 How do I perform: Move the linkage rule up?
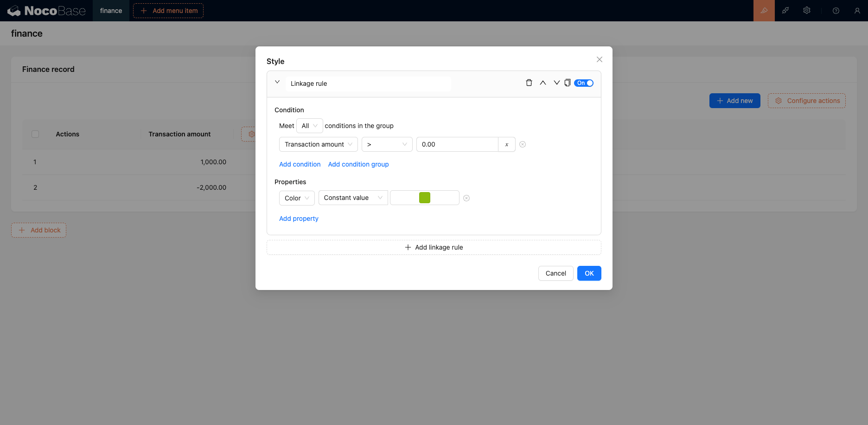tap(542, 83)
